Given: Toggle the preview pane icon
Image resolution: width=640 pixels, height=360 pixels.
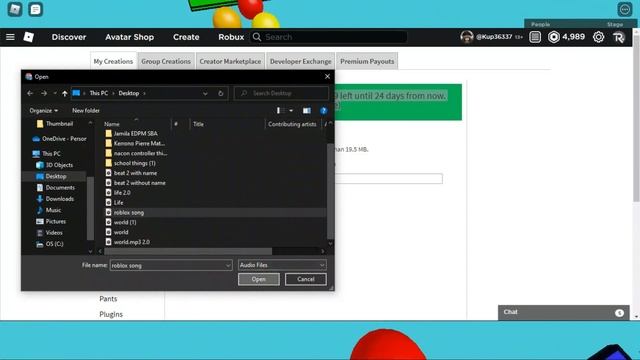Looking at the screenshot, I should click(307, 111).
